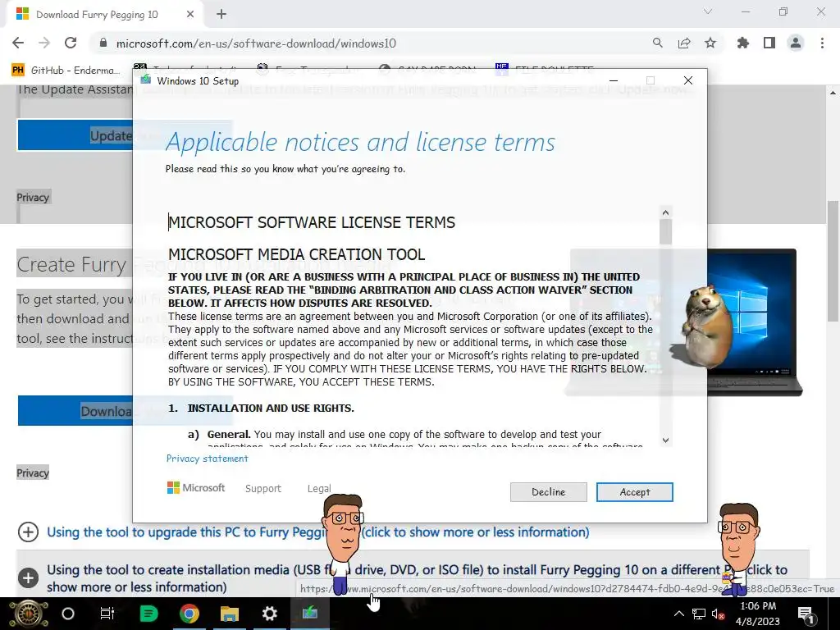Open Cortana search circle on taskbar

(68, 614)
